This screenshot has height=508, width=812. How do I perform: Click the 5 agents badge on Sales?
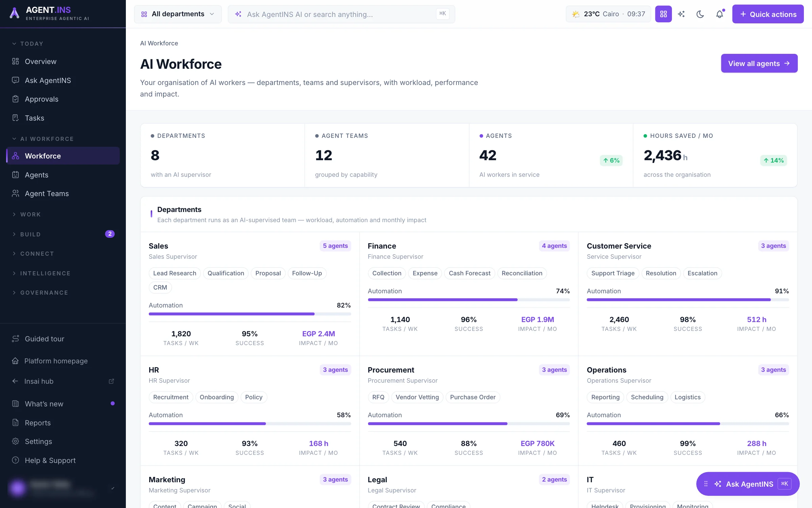[335, 246]
